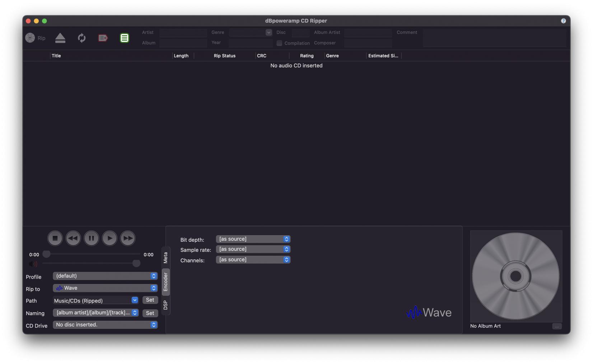Skip to next track with fast-forward button
This screenshot has height=364, width=593.
coord(128,238)
